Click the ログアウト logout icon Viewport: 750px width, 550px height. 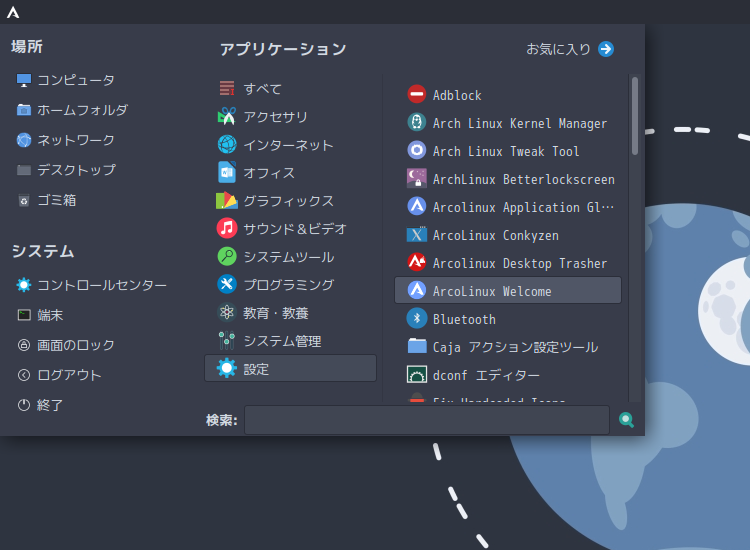[23, 375]
